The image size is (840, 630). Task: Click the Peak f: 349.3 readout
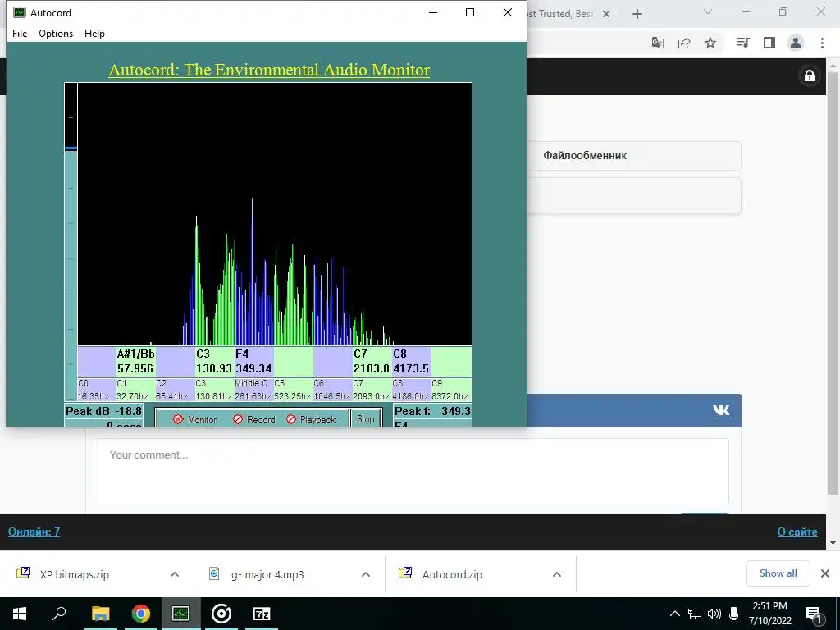click(432, 411)
